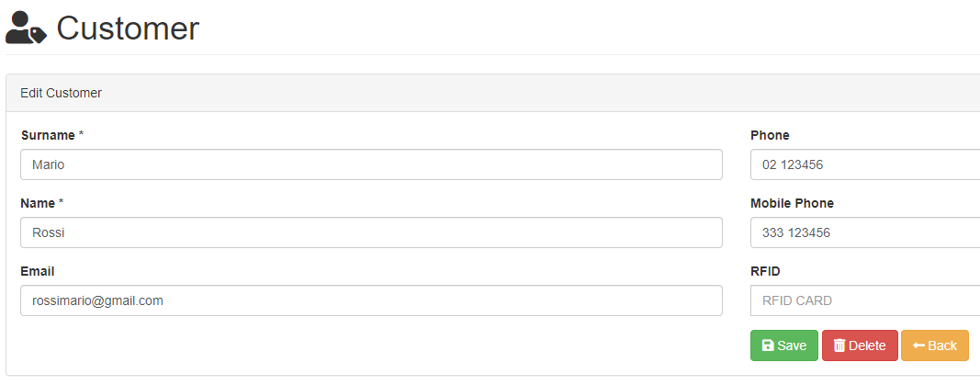The width and height of the screenshot is (980, 385).
Task: Click the RFID label above the card field
Action: pos(765,271)
